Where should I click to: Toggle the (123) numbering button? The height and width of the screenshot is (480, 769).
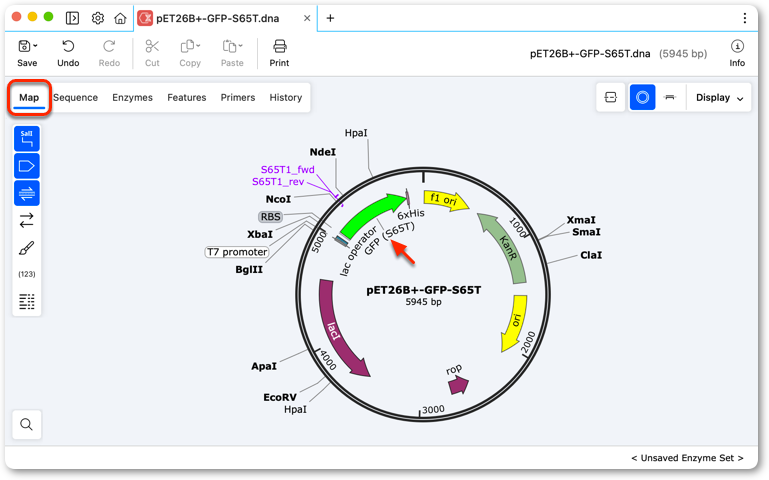tap(27, 274)
